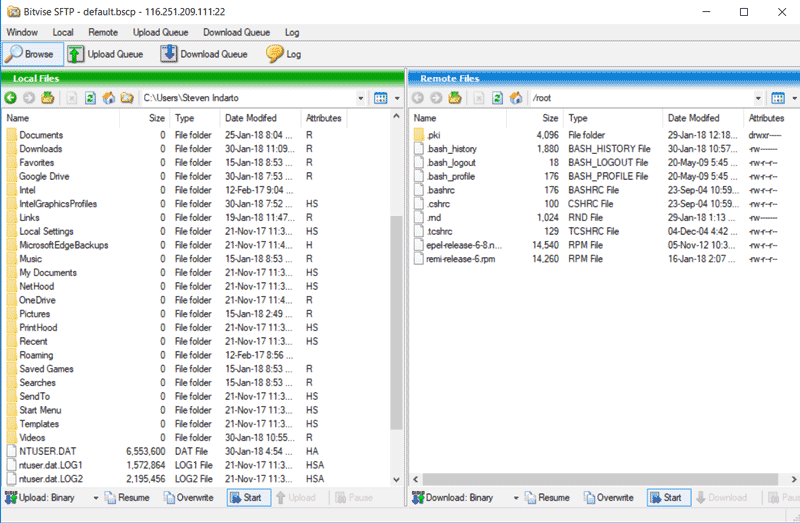
Task: Open local path history dropdown
Action: (361, 98)
